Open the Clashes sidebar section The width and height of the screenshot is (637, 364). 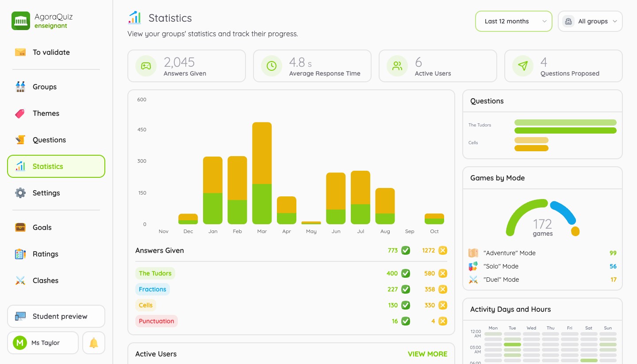pos(56,280)
